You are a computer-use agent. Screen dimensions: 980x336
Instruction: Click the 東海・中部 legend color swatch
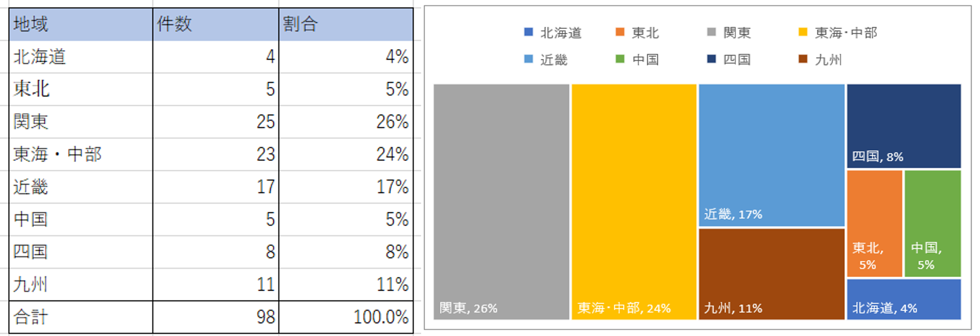(803, 32)
